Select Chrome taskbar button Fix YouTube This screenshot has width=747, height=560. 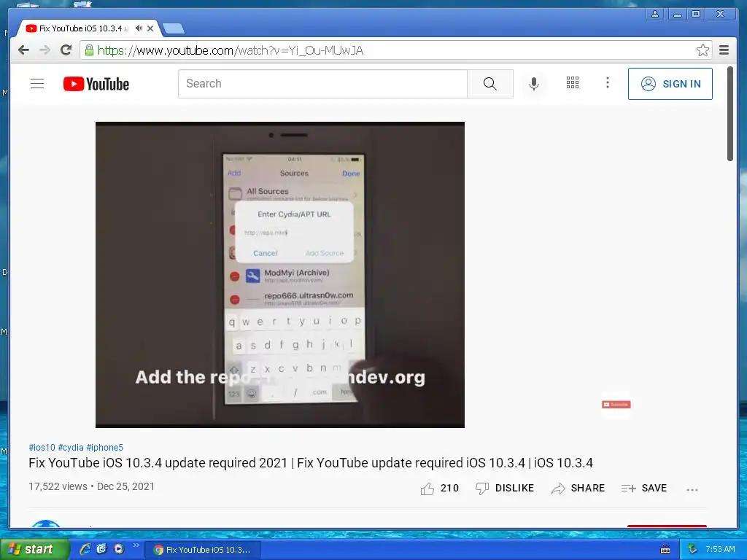click(x=203, y=550)
